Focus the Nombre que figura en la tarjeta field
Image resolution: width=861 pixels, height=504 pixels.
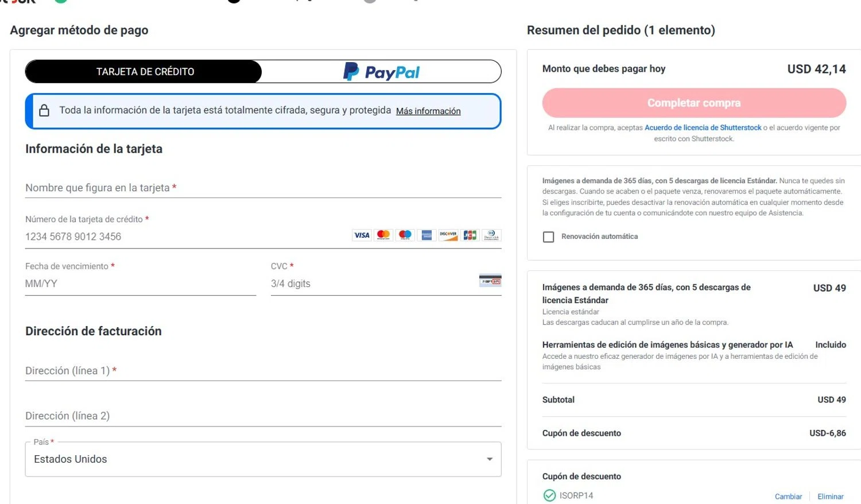tap(263, 188)
